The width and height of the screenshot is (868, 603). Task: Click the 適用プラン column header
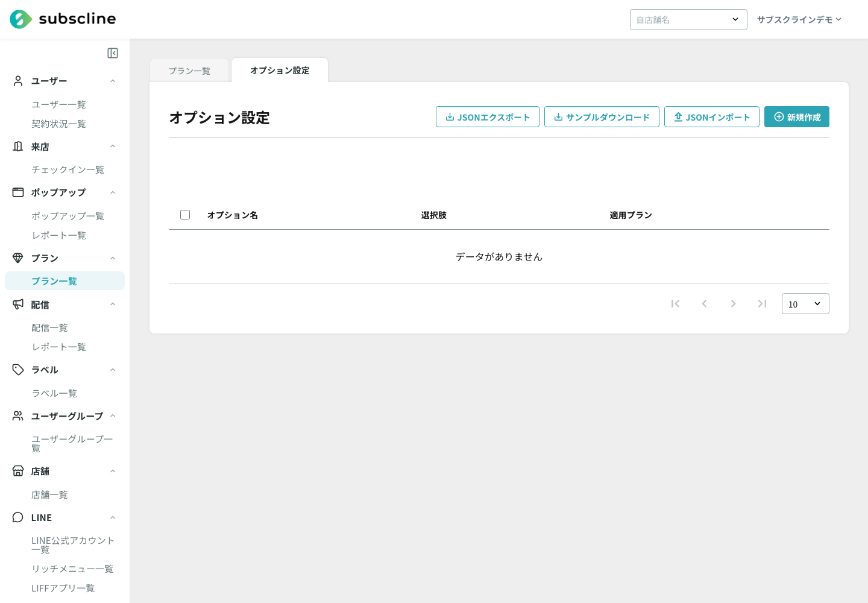pos(631,215)
